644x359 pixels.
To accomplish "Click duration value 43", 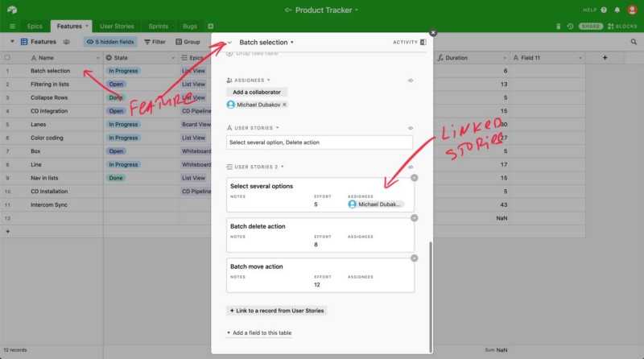I will coord(504,205).
